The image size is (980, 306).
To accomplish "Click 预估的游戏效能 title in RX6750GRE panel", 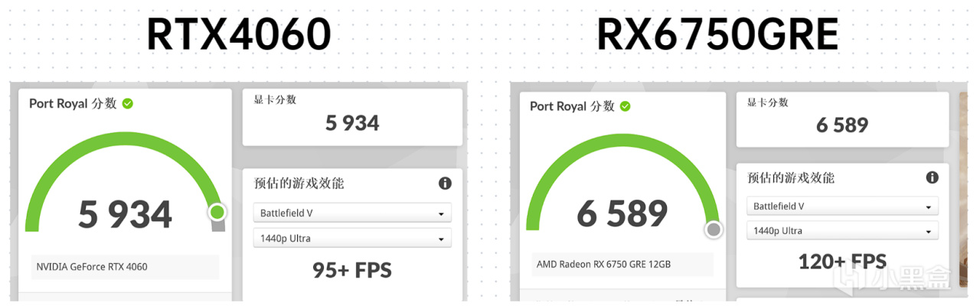I will pos(791,178).
